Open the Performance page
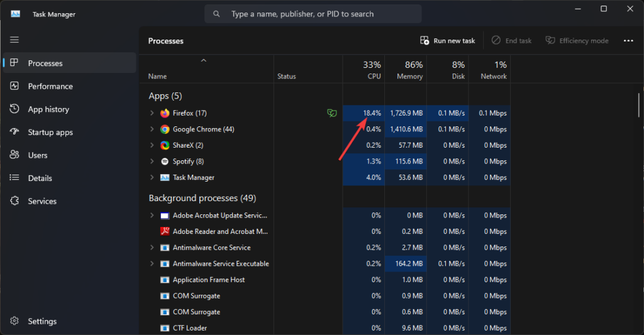644x335 pixels. [69, 86]
